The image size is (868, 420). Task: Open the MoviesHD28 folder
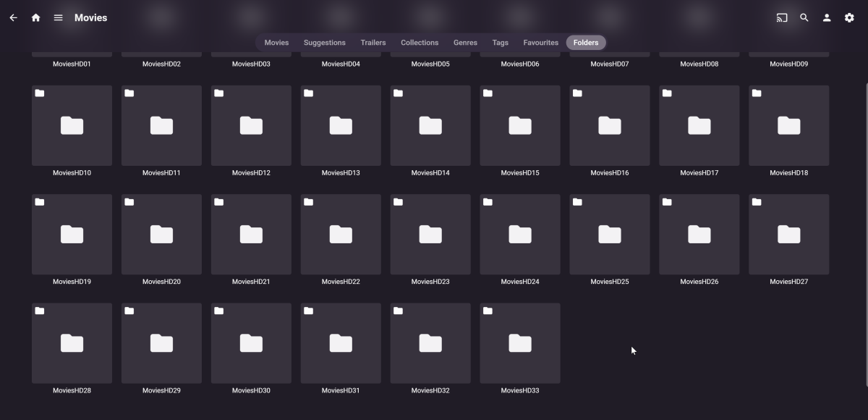pos(72,343)
